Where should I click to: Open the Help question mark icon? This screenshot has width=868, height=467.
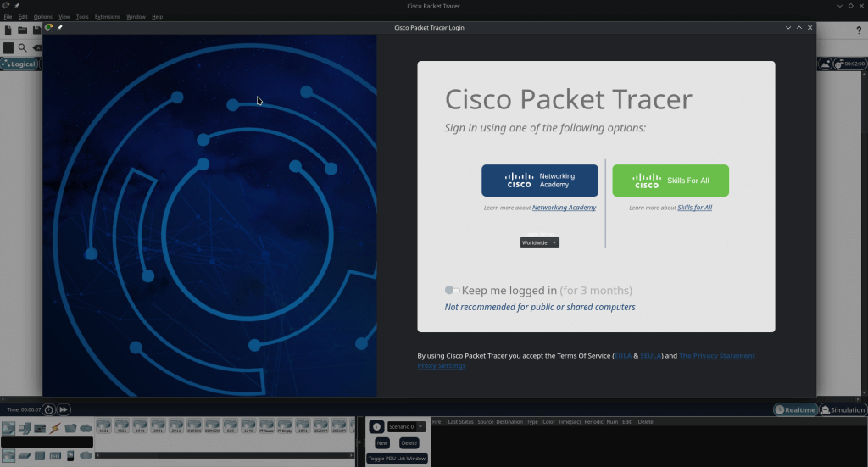(x=859, y=31)
